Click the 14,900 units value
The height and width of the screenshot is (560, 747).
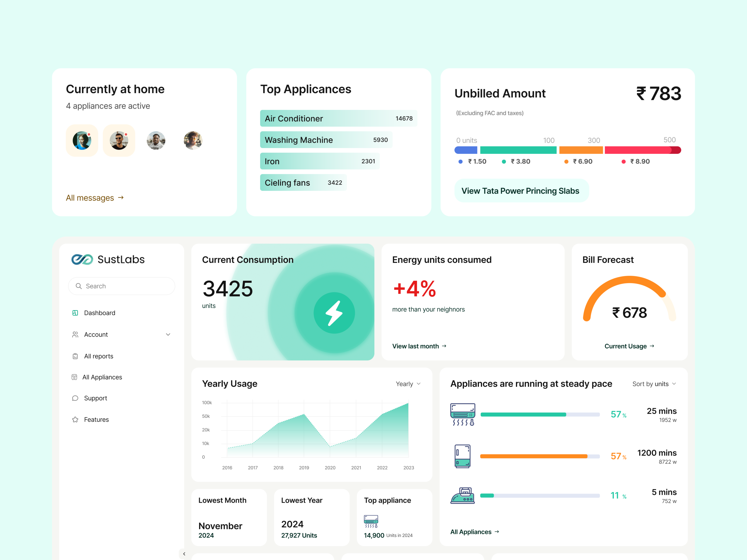click(x=374, y=535)
